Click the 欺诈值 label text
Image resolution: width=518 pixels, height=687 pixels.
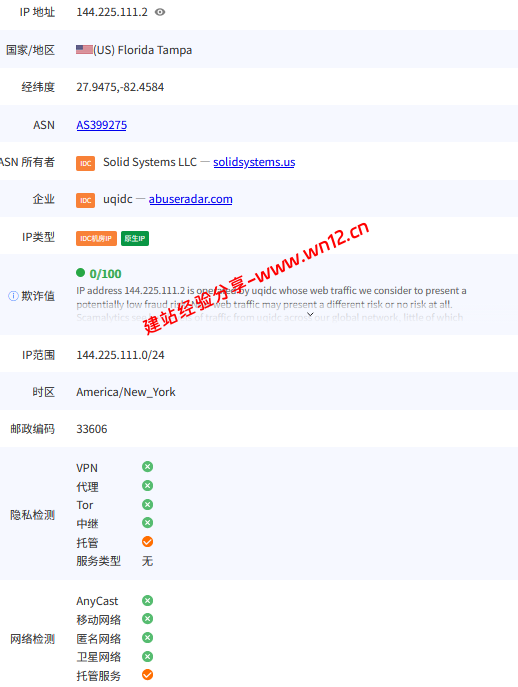coord(38,296)
